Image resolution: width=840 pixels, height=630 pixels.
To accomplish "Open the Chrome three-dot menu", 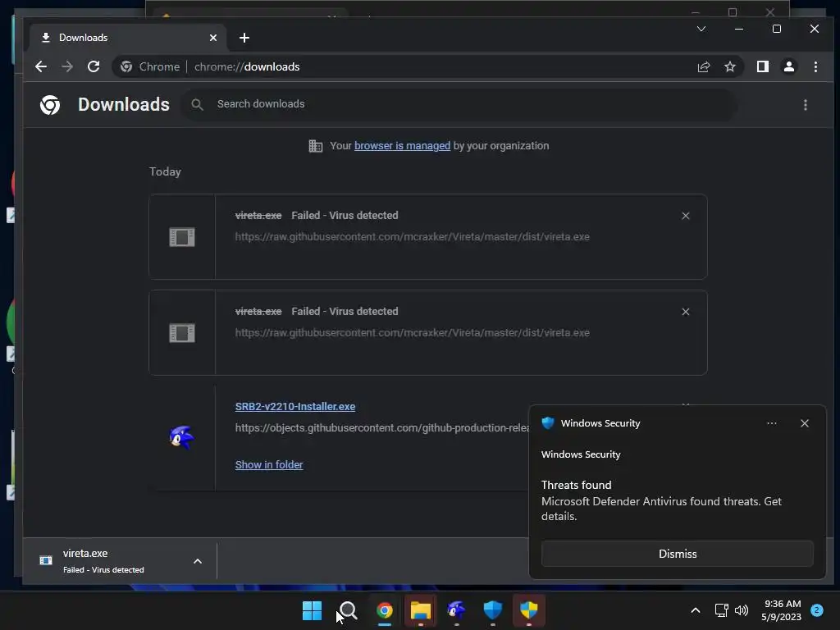I will tap(815, 66).
